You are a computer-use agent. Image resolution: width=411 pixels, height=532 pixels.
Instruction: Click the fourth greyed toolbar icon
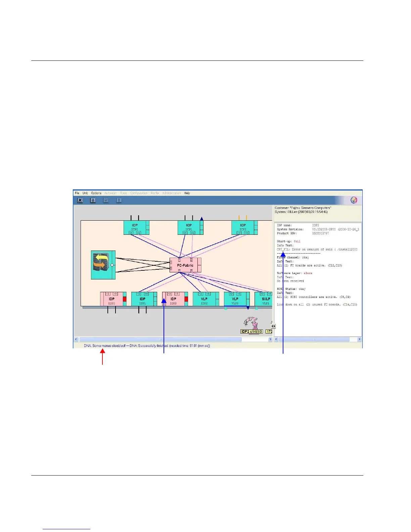coord(119,201)
